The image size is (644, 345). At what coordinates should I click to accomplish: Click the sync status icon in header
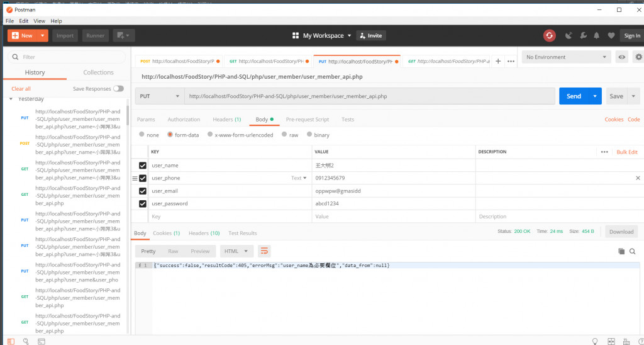[550, 36]
